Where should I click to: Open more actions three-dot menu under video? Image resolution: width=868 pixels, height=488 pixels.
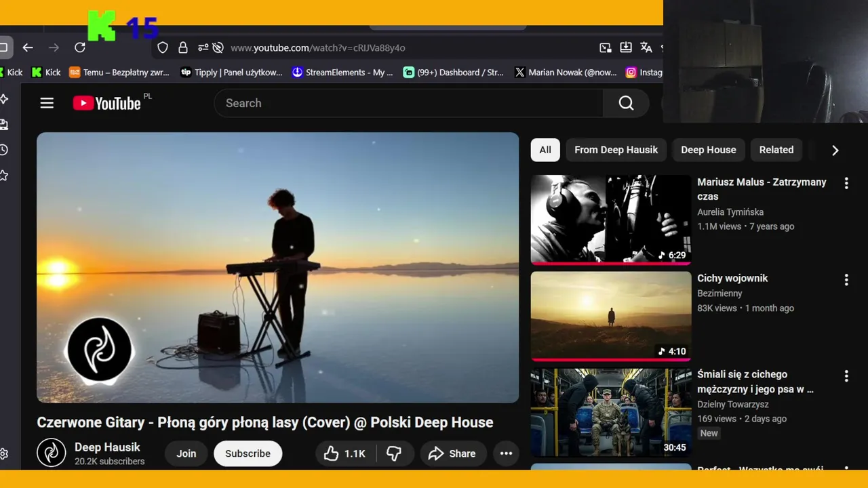click(x=506, y=453)
